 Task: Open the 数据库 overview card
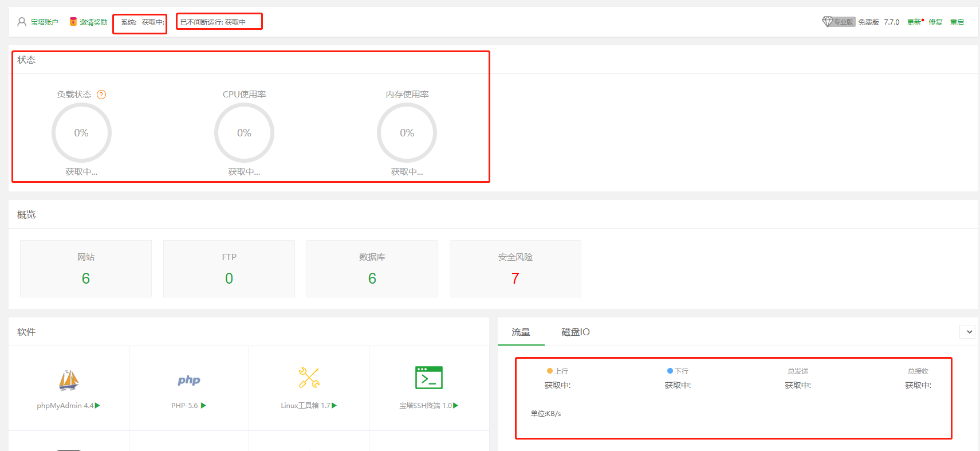pos(372,269)
